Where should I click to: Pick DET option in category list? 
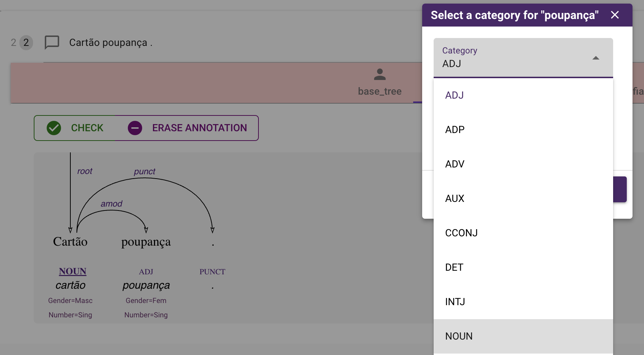(454, 268)
